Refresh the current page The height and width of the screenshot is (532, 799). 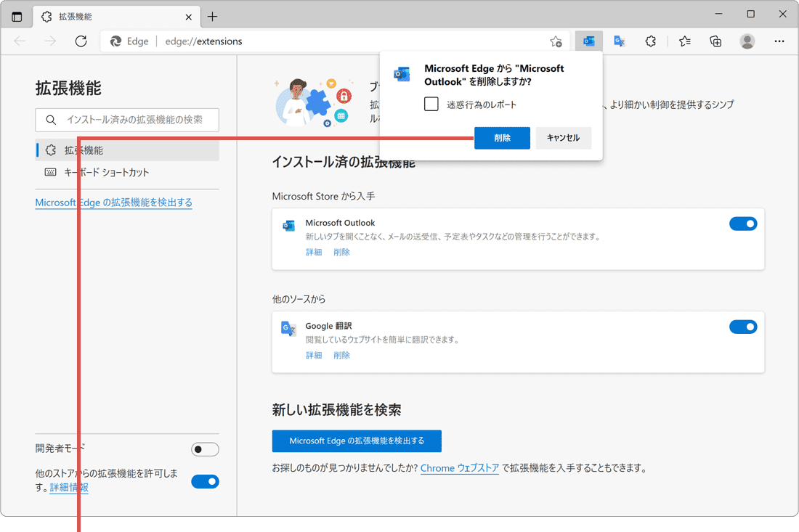81,41
